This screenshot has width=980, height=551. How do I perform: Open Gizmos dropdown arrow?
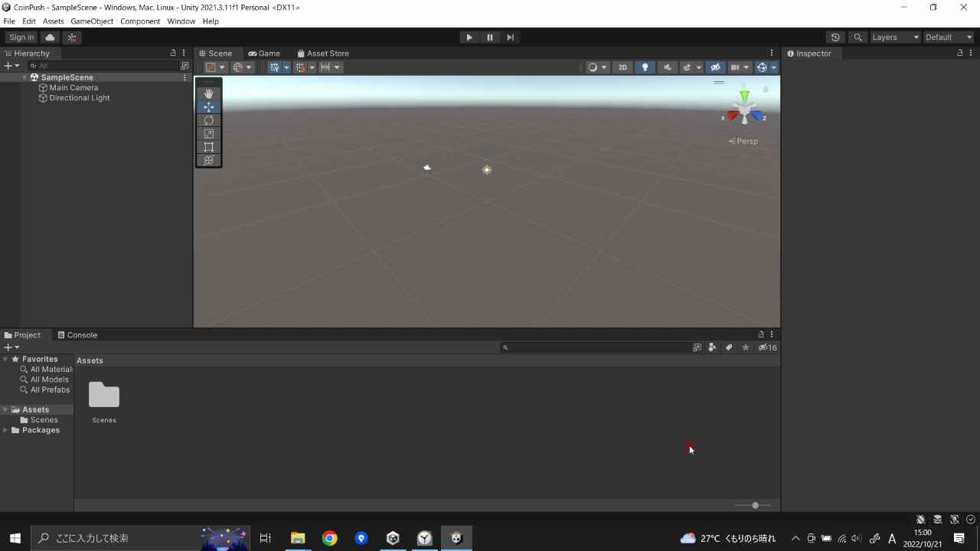tap(774, 67)
